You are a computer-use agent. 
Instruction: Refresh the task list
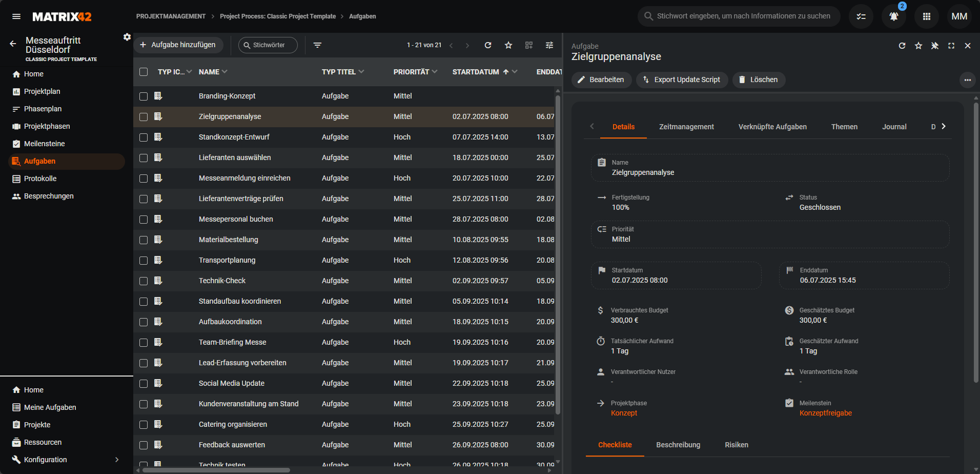click(488, 45)
